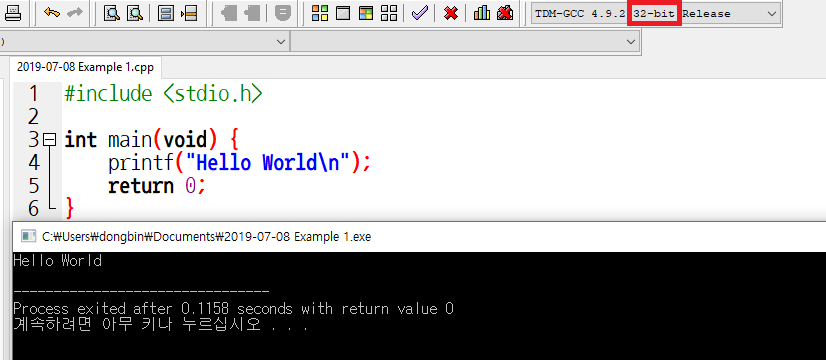Viewport: 826px width, 360px height.
Task: Click the grayed-out shield-shaped toolbar icon
Action: pos(283,13)
